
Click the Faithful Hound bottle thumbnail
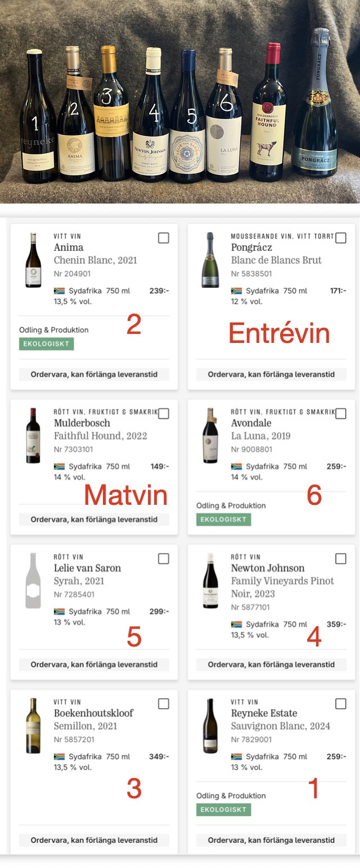coord(33,436)
